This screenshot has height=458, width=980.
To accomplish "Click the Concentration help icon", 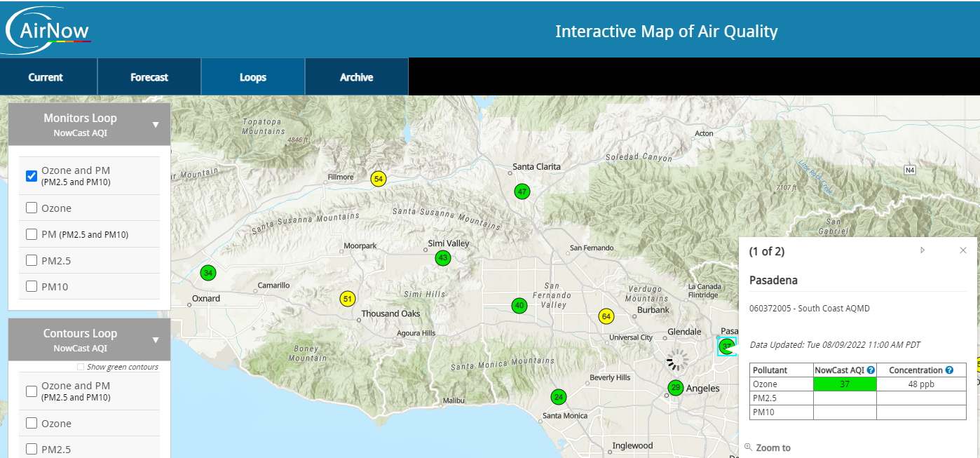I will [x=949, y=370].
